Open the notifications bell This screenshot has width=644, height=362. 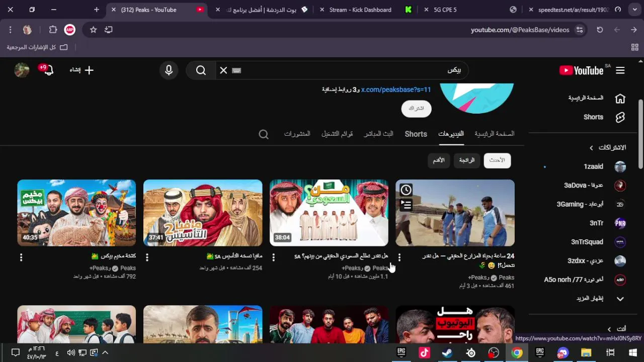click(x=48, y=70)
